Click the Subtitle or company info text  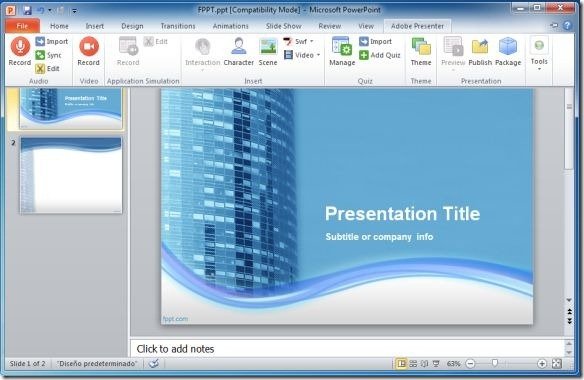(379, 237)
